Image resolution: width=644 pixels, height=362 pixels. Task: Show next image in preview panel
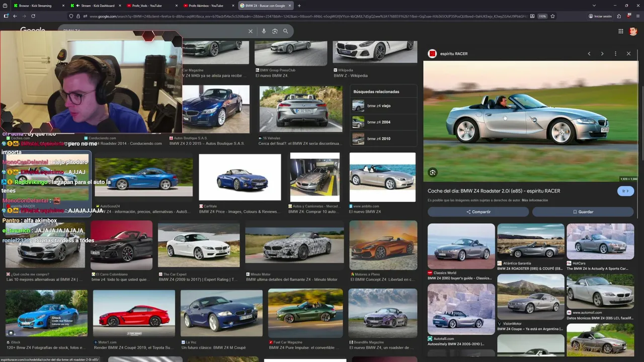click(602, 54)
